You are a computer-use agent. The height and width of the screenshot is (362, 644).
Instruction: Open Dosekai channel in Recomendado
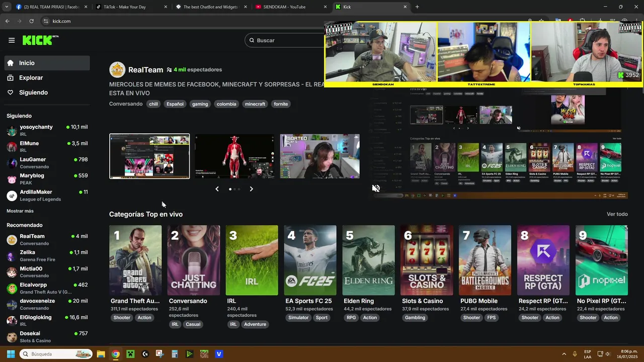coord(47,337)
